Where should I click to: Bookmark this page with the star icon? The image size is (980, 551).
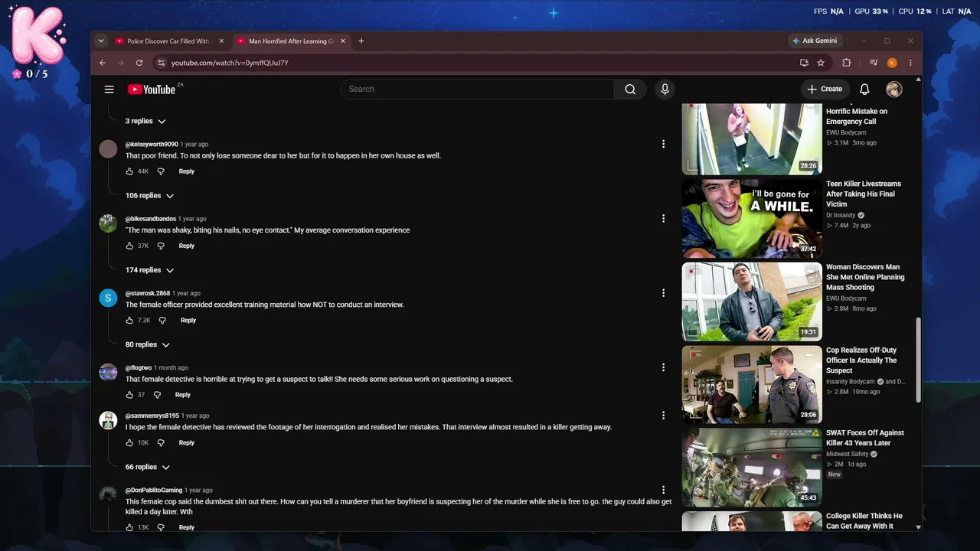[821, 63]
